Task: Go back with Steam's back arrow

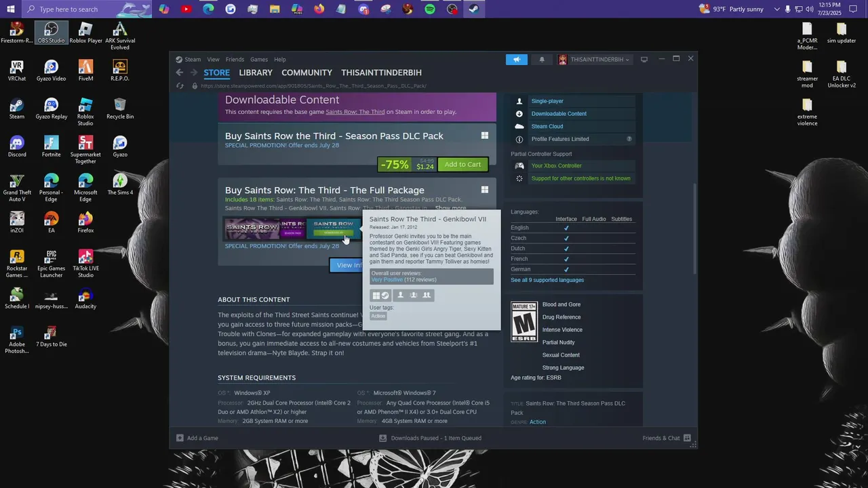Action: pyautogui.click(x=179, y=73)
